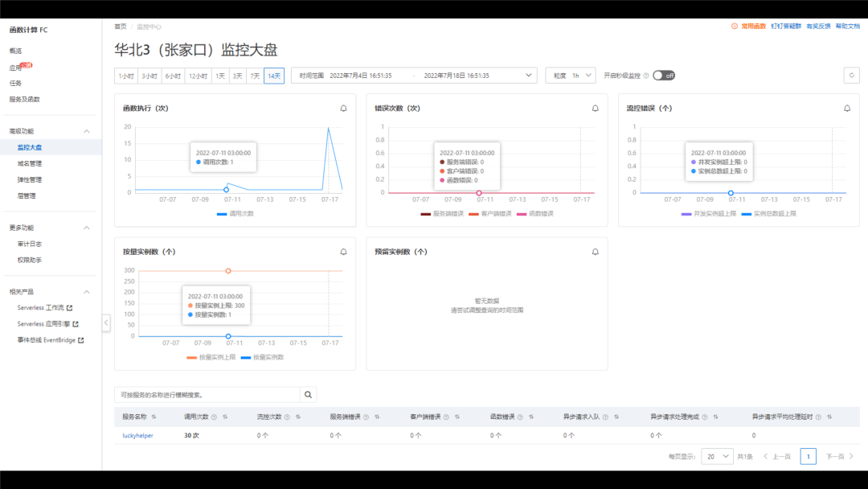Select the 1小时 time range tab
The height and width of the screenshot is (489, 868).
pos(126,76)
